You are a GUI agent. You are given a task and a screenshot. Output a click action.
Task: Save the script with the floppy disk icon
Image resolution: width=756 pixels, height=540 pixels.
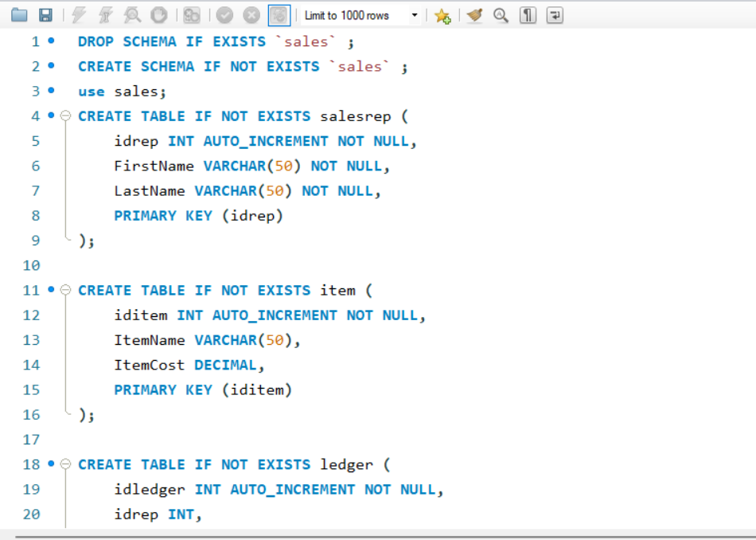(46, 15)
